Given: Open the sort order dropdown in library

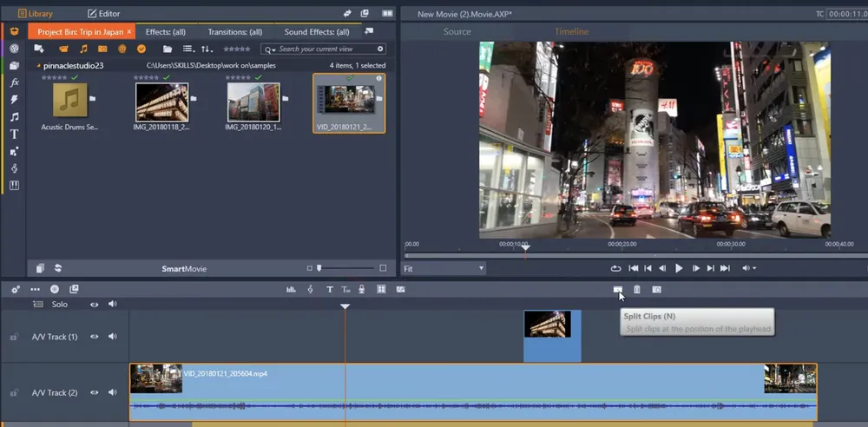Looking at the screenshot, I should [207, 49].
